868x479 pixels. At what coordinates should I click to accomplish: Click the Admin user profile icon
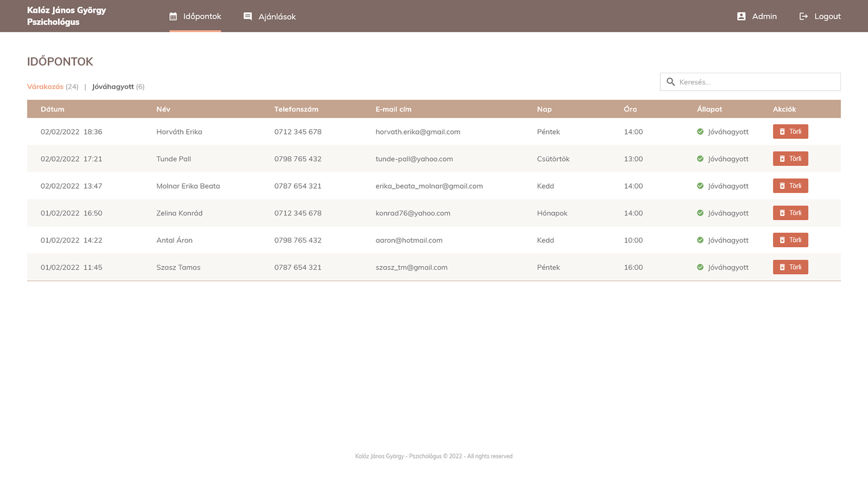[x=741, y=16]
